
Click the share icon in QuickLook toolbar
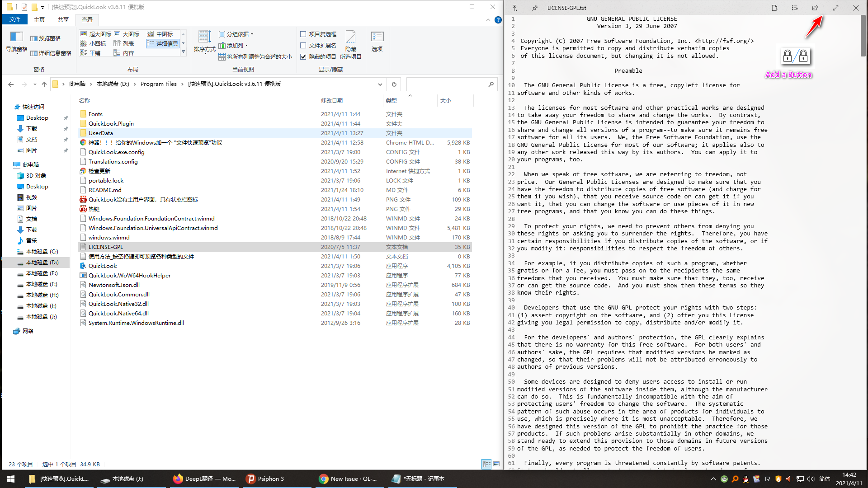pos(815,8)
